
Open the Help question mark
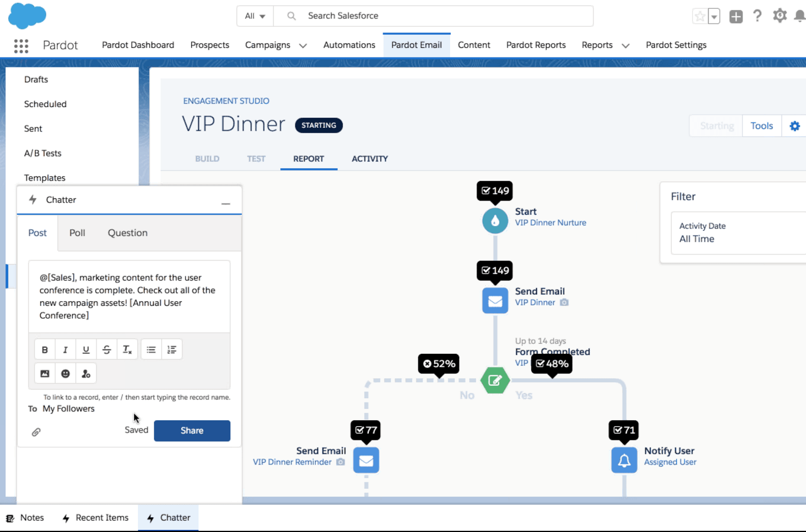click(x=757, y=16)
